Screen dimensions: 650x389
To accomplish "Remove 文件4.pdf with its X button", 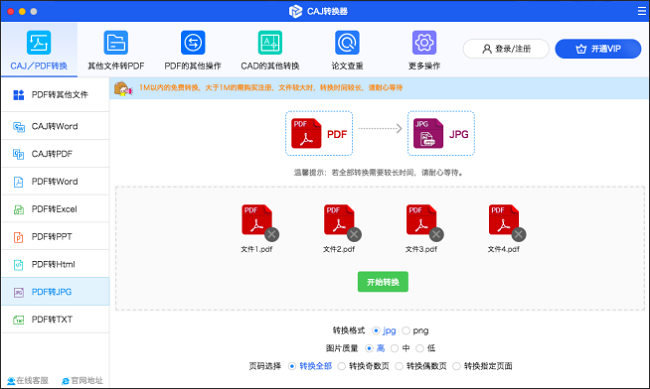I will pyautogui.click(x=519, y=235).
